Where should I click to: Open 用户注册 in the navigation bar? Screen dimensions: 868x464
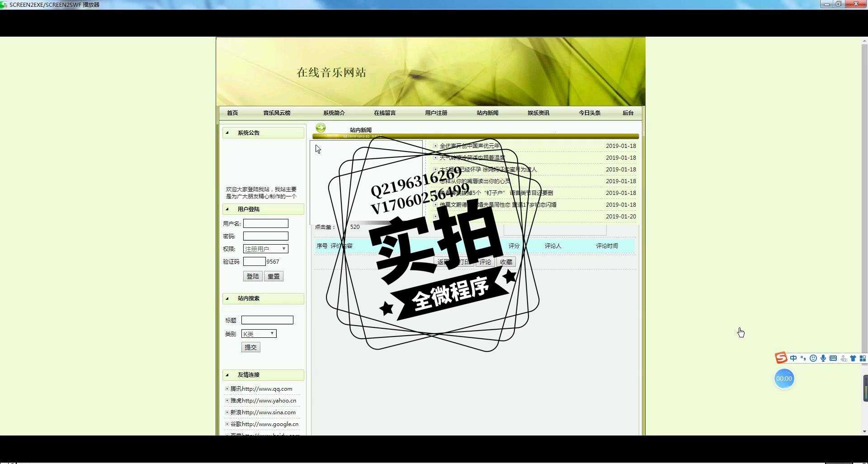tap(436, 113)
